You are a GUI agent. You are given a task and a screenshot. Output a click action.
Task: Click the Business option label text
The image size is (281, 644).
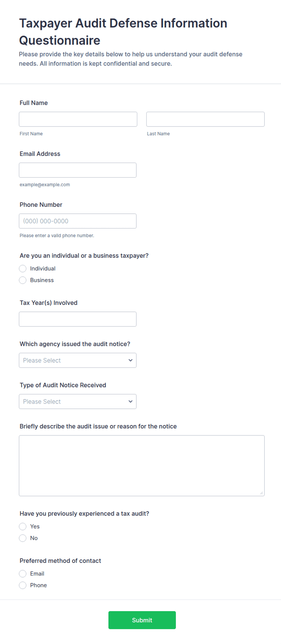42,280
